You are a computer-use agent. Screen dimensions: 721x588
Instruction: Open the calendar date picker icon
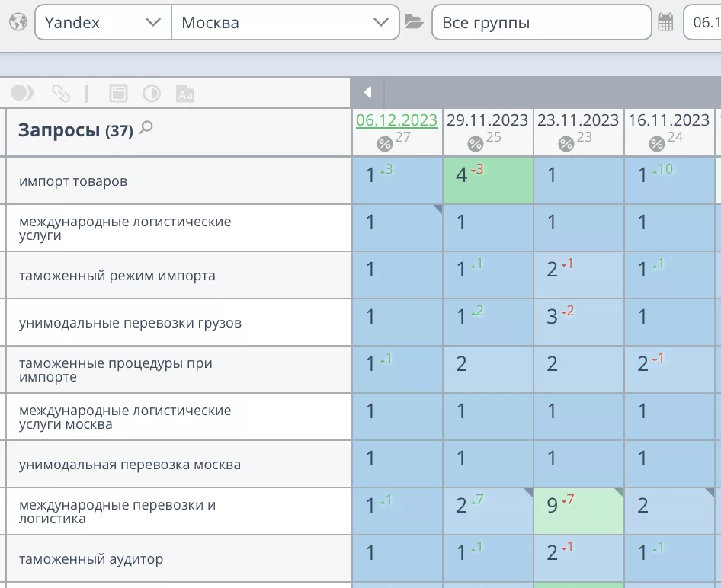coord(665,23)
